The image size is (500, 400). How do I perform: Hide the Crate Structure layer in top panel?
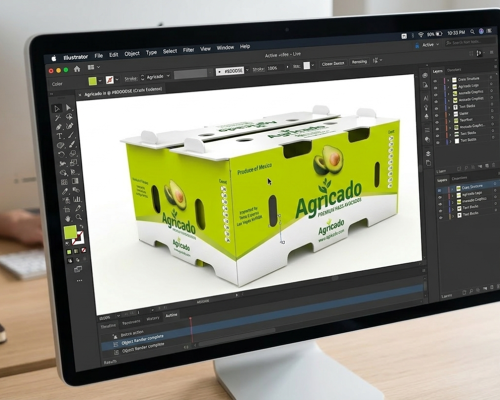pyautogui.click(x=435, y=81)
